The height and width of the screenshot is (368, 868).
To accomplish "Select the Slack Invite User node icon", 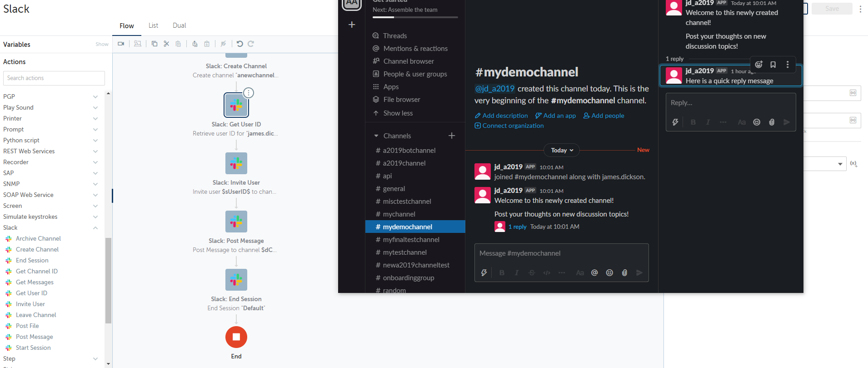I will pyautogui.click(x=236, y=163).
